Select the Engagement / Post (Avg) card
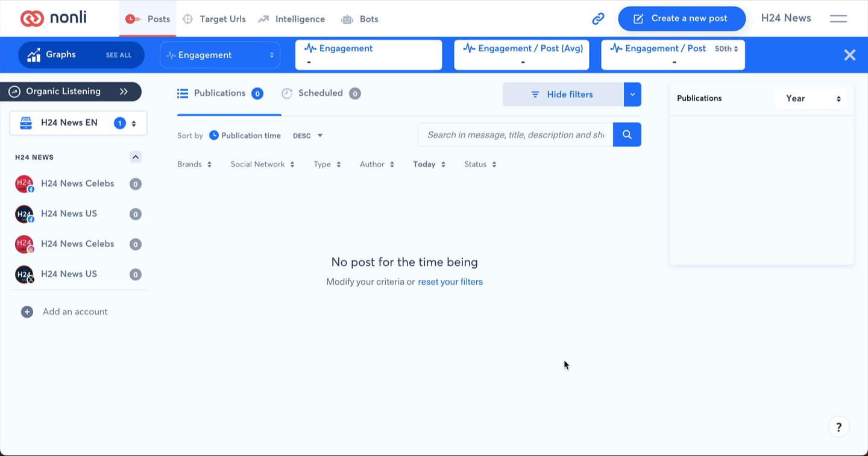The width and height of the screenshot is (868, 456). click(522, 55)
